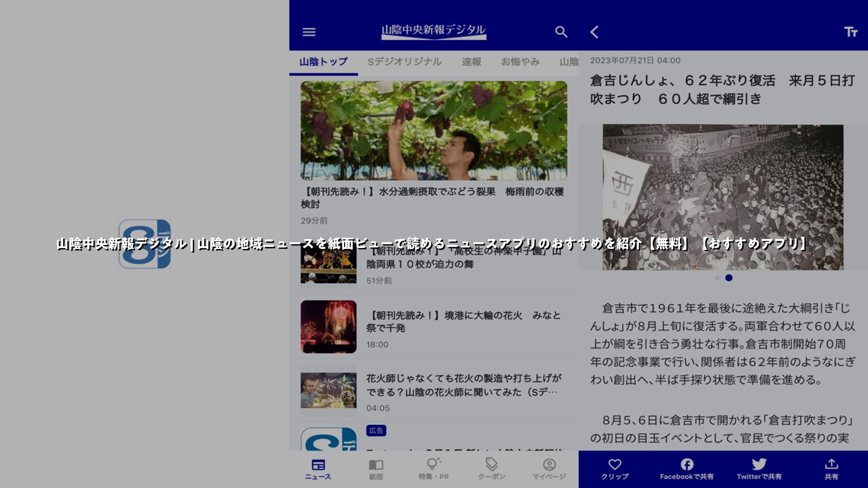This screenshot has width=868, height=488.
Task: Click the 29分前 timestamp
Action: pyautogui.click(x=314, y=221)
